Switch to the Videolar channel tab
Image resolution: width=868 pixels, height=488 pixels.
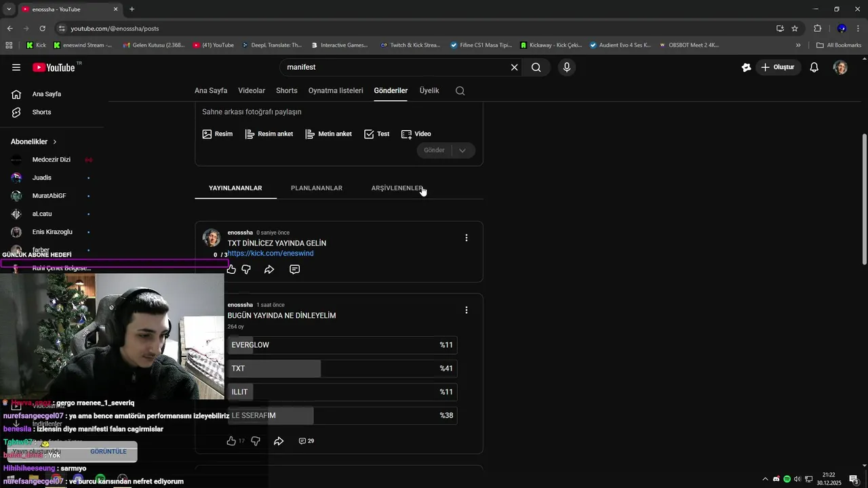pos(252,91)
